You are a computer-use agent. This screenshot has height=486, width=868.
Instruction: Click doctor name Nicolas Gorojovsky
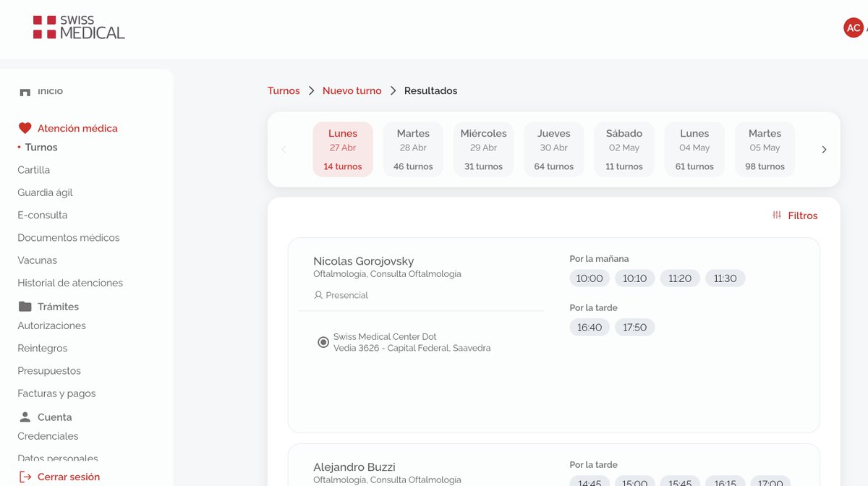(364, 261)
